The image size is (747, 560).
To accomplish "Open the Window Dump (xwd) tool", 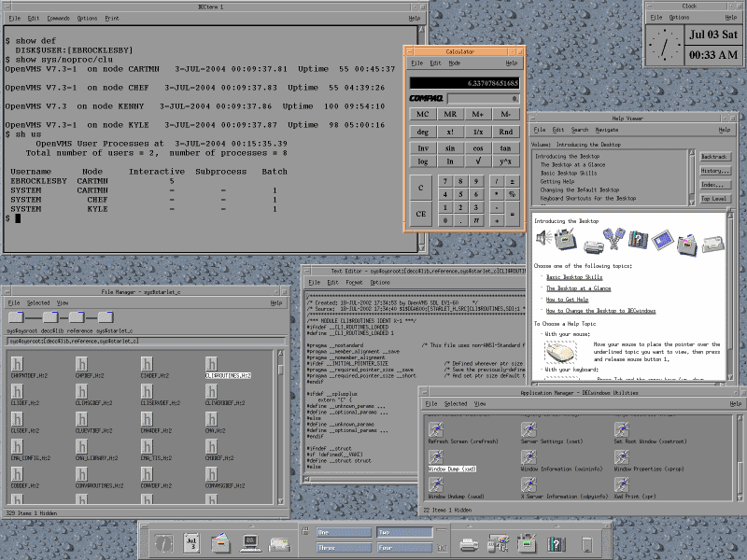I will click(x=435, y=457).
